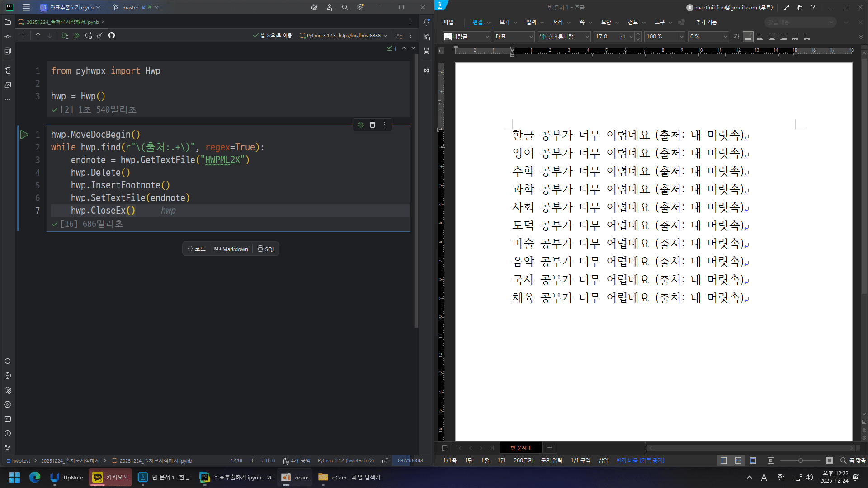Clear outputs with the broom icon

(99, 35)
